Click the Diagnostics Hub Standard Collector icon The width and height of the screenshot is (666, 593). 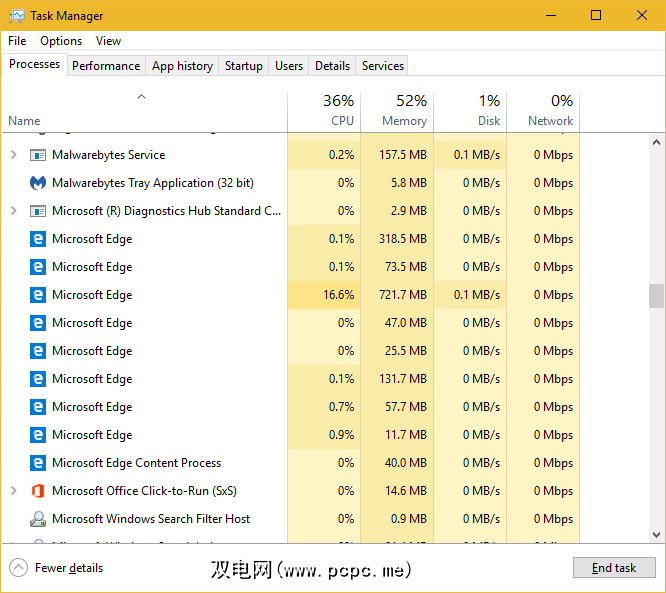[x=38, y=211]
